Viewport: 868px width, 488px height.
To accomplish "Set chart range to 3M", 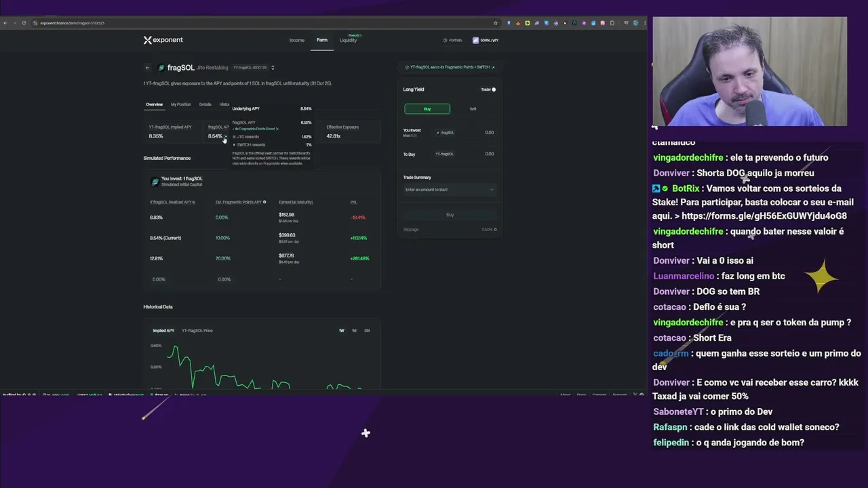I will click(367, 331).
